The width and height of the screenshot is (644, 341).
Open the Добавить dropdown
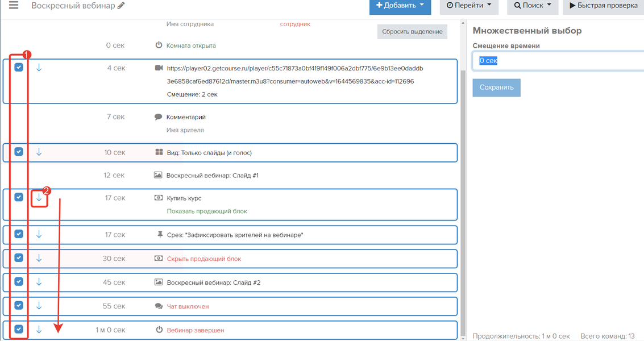[x=400, y=6]
